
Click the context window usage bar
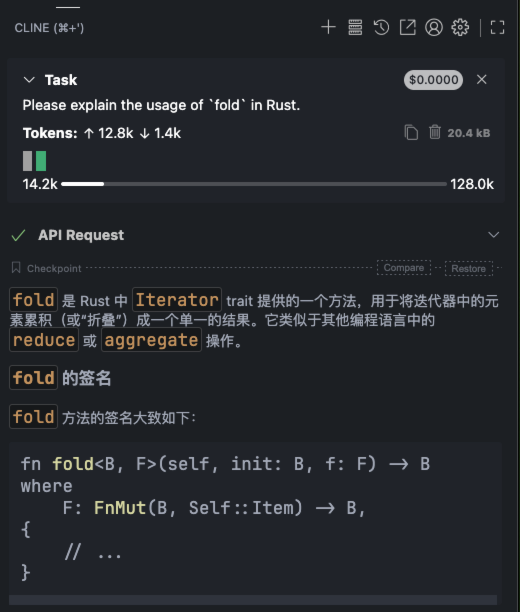[254, 184]
